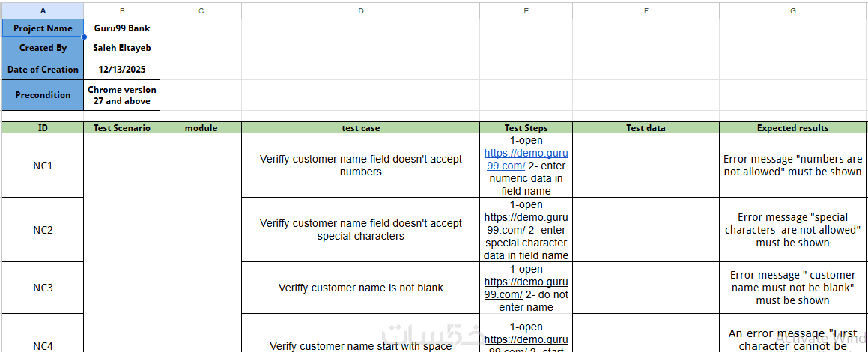Select the Chrome version precondition value cell
The height and width of the screenshot is (352, 868).
pos(122,95)
